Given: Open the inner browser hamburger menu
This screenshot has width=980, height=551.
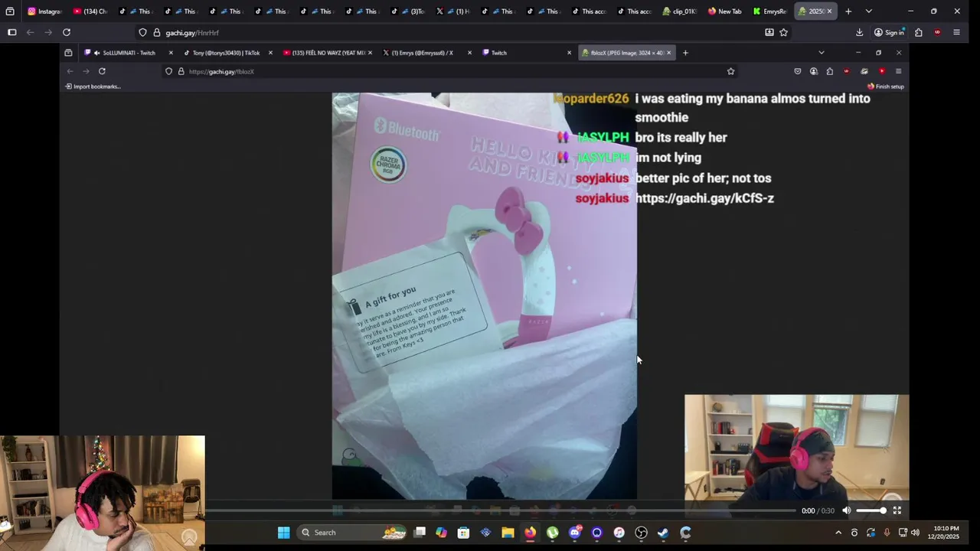Looking at the screenshot, I should coord(898,71).
